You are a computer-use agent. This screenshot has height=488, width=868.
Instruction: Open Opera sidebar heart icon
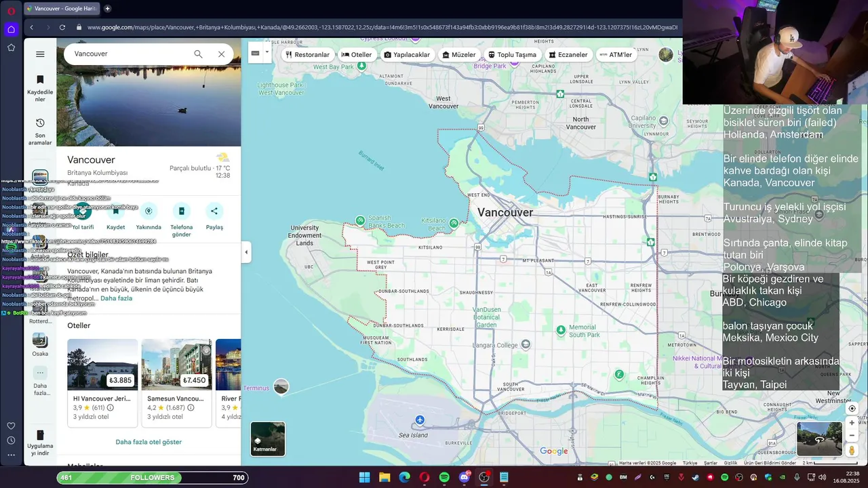[11, 426]
